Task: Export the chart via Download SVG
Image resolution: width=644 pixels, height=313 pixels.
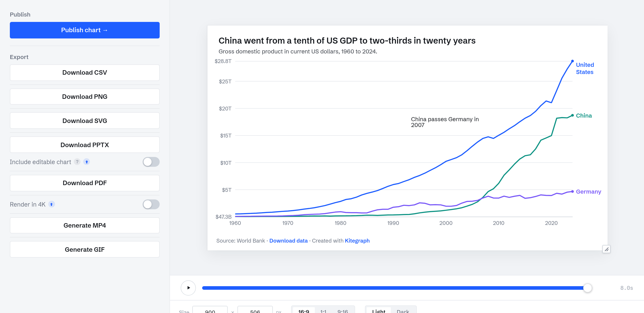Action: point(85,121)
